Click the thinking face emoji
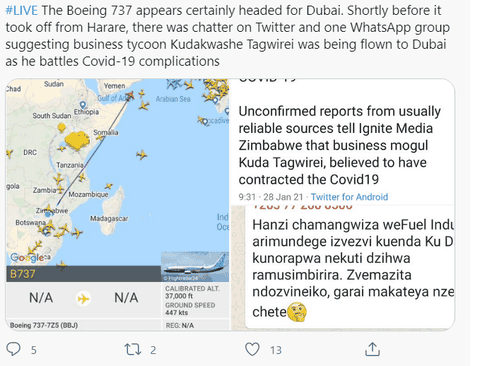The height and width of the screenshot is (366, 480). click(x=297, y=312)
